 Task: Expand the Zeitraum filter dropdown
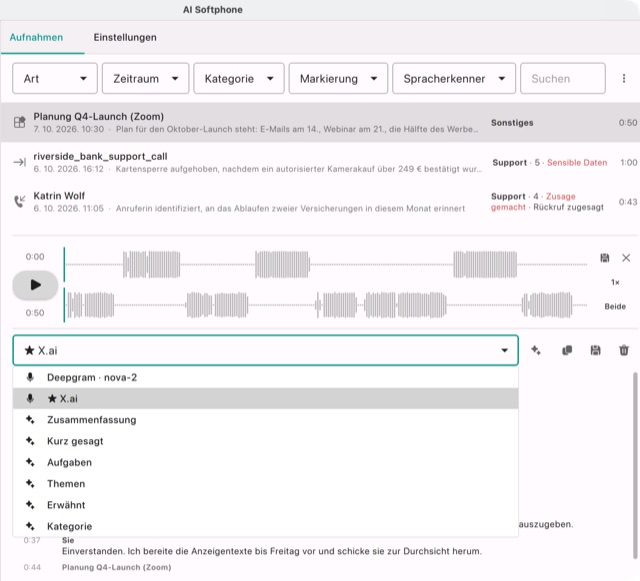pyautogui.click(x=145, y=78)
